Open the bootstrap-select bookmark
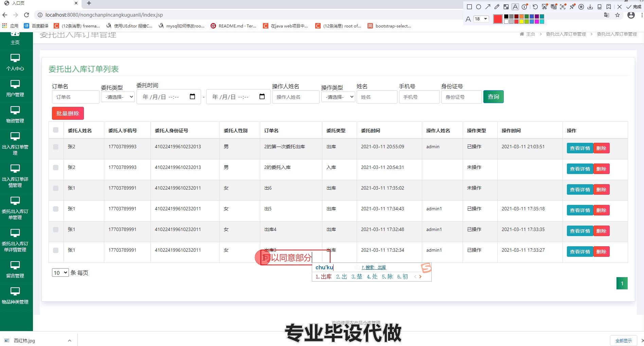 coord(389,26)
